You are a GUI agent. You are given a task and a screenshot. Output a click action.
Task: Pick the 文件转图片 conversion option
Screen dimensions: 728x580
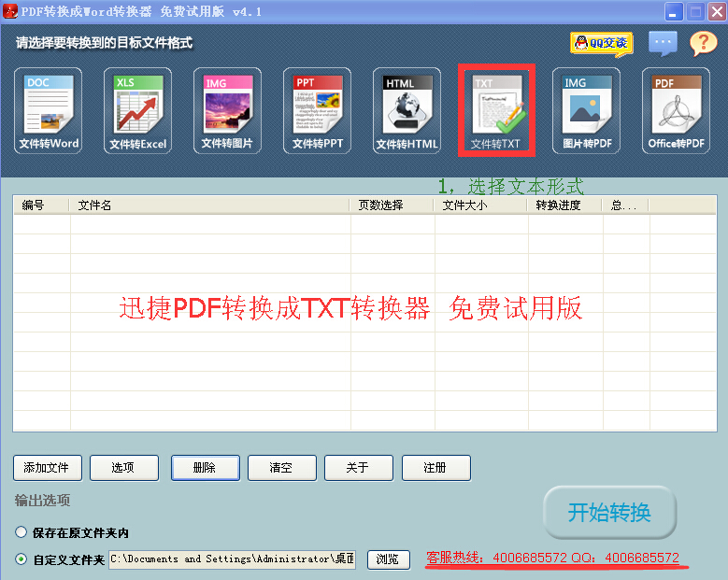click(x=227, y=110)
